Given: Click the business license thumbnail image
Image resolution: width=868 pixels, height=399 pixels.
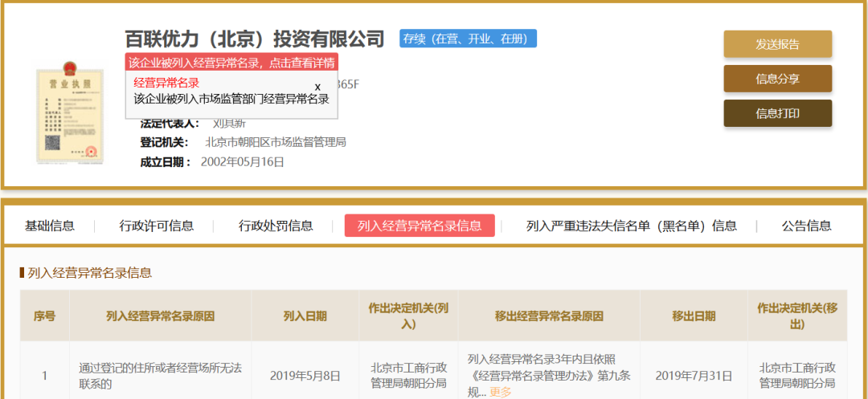Looking at the screenshot, I should click(70, 112).
